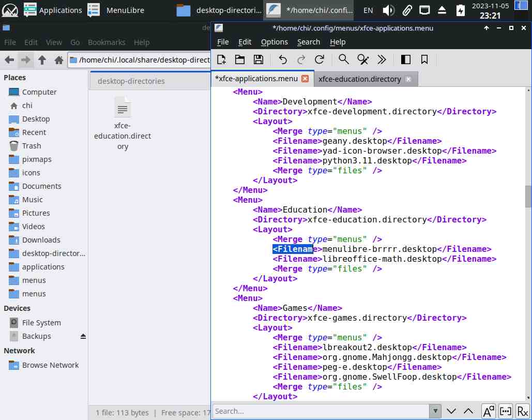Undo the last edit
This screenshot has height=420, width=532.
282,59
